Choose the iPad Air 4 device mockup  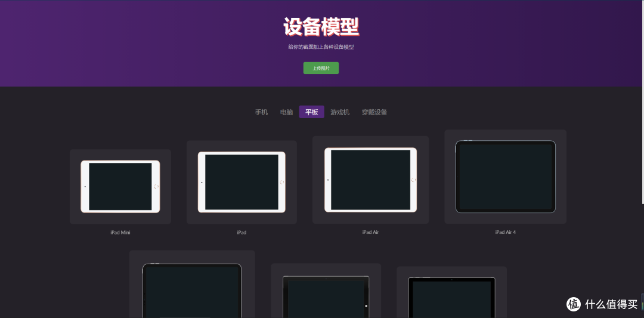[505, 177]
